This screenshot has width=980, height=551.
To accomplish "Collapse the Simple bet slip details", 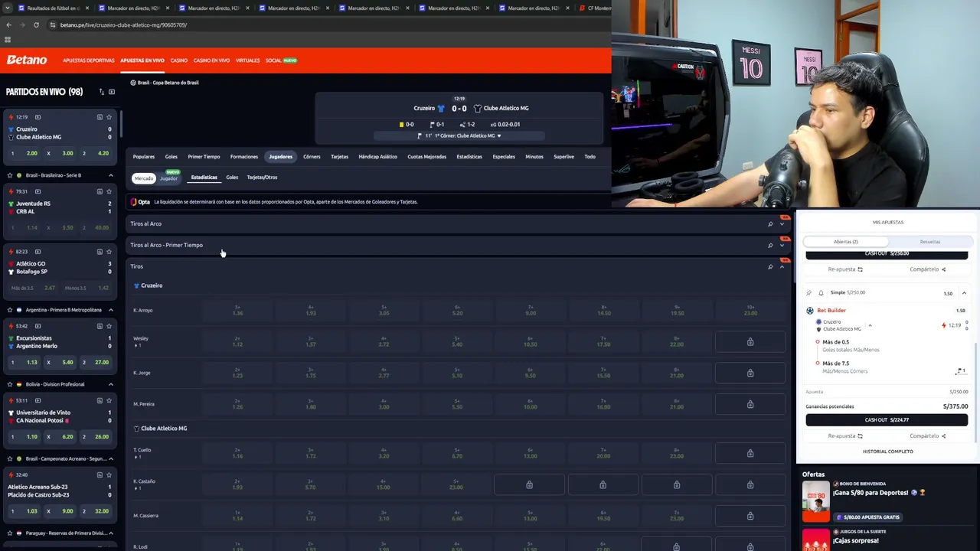I will (x=964, y=293).
